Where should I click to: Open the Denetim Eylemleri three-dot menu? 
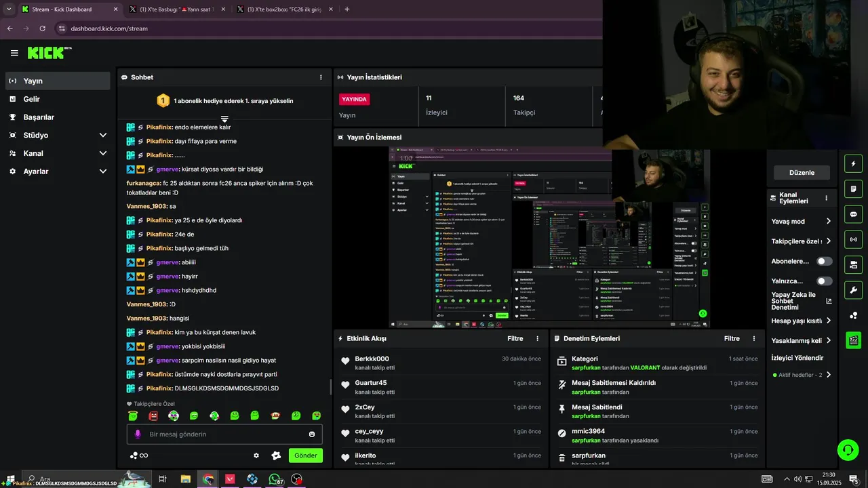754,338
